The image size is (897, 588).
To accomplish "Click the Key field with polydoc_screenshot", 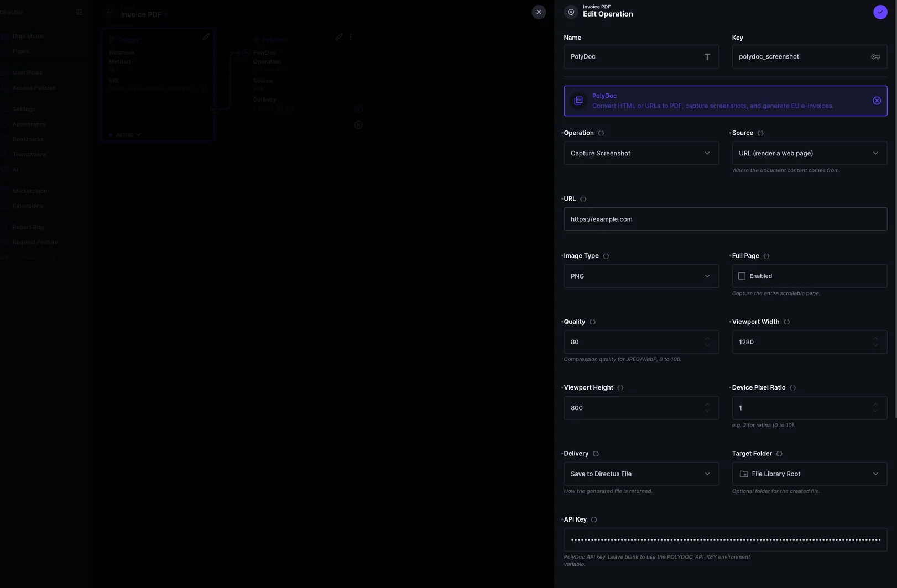I will 809,56.
